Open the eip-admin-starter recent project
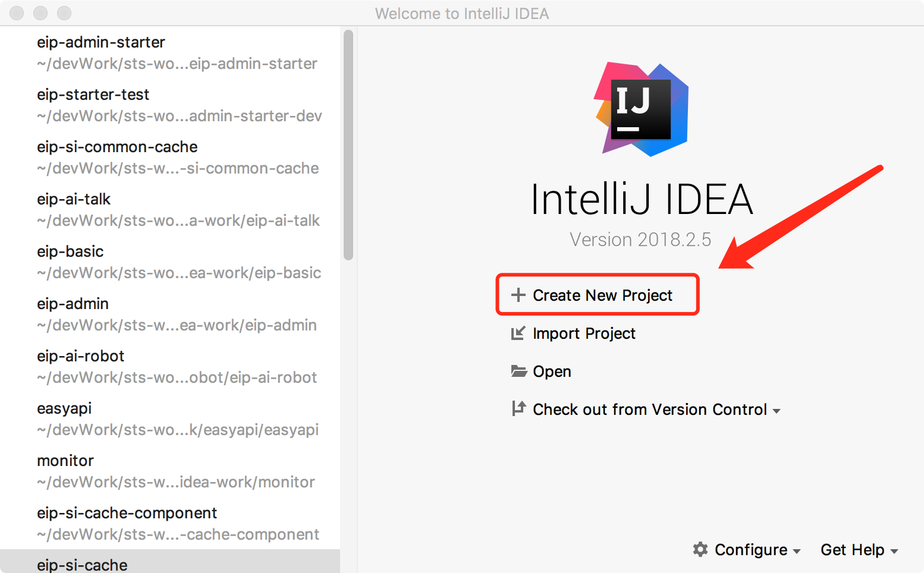 pos(101,42)
